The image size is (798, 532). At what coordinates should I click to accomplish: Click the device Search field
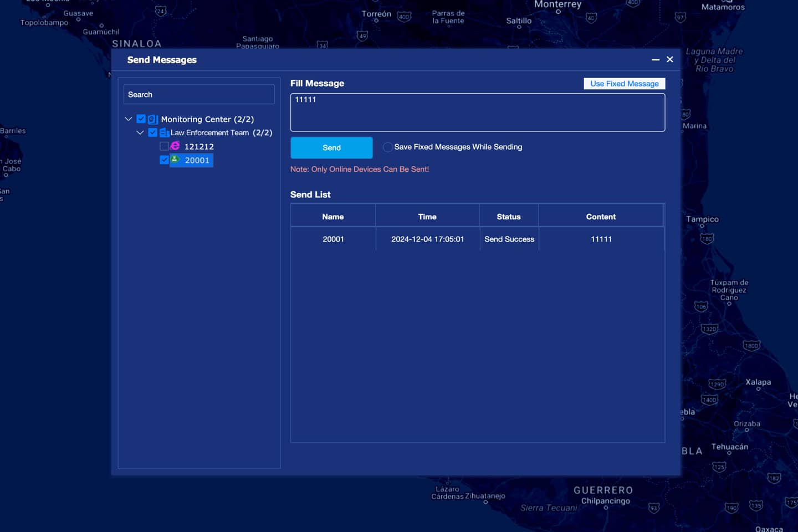[199, 95]
